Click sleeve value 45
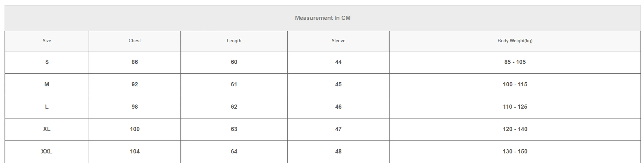Screen dimensions: 644x166 338,84
